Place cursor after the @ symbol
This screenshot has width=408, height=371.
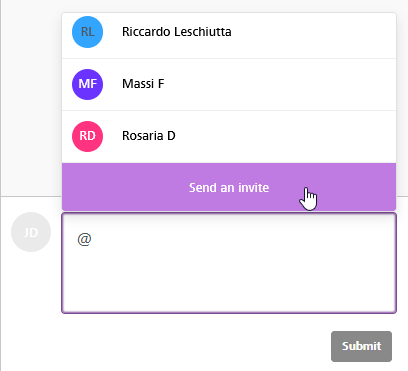(x=94, y=239)
